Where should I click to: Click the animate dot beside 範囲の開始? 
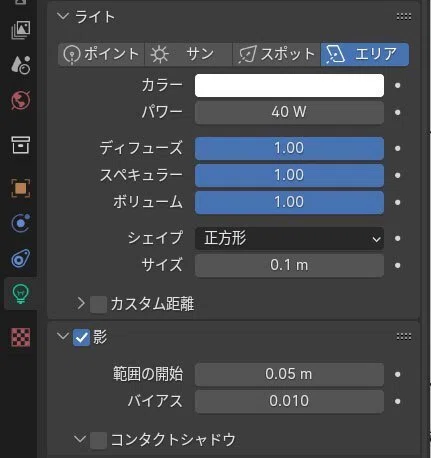[397, 374]
